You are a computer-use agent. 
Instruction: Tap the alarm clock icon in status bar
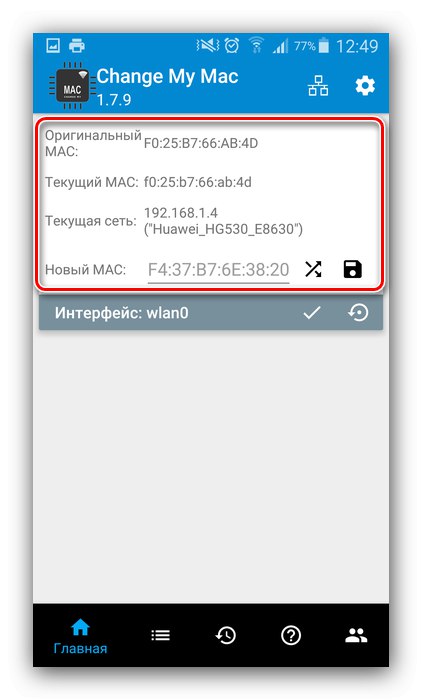tap(231, 46)
